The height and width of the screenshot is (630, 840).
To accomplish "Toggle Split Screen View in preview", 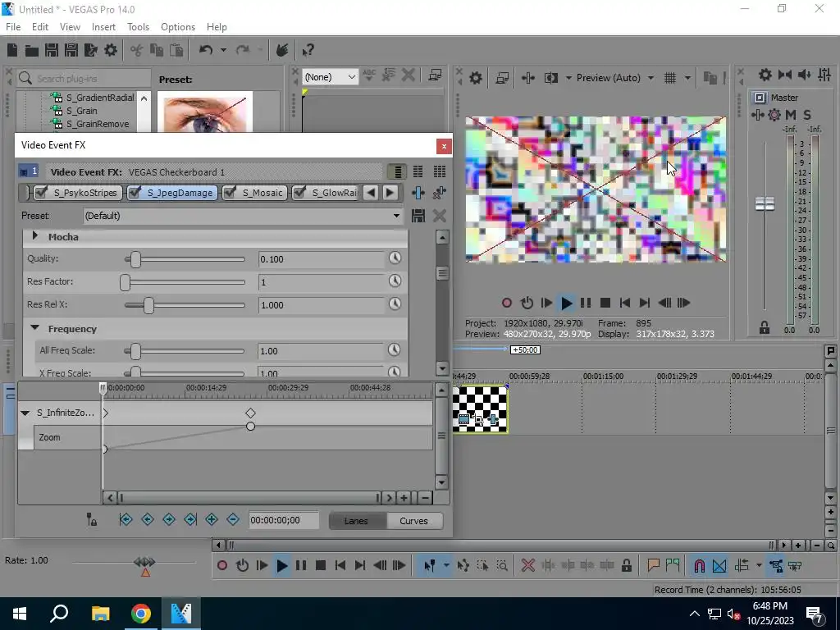I will pos(551,78).
